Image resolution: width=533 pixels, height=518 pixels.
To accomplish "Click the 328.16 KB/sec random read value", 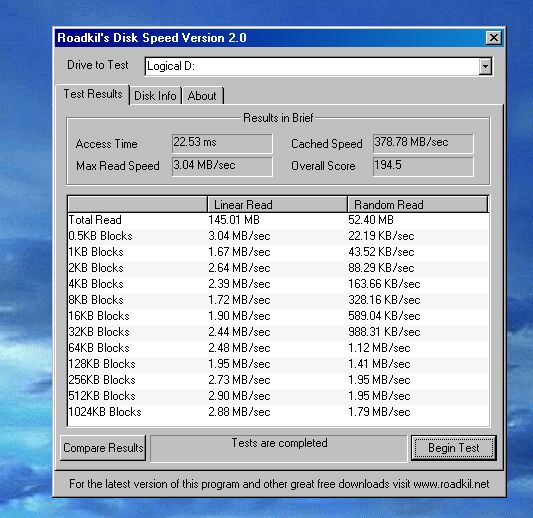I will 384,300.
